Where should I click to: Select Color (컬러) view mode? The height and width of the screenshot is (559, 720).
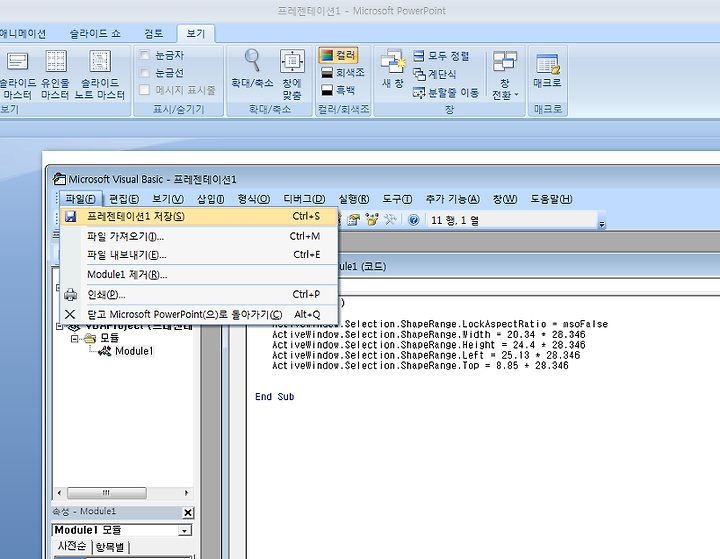click(338, 56)
